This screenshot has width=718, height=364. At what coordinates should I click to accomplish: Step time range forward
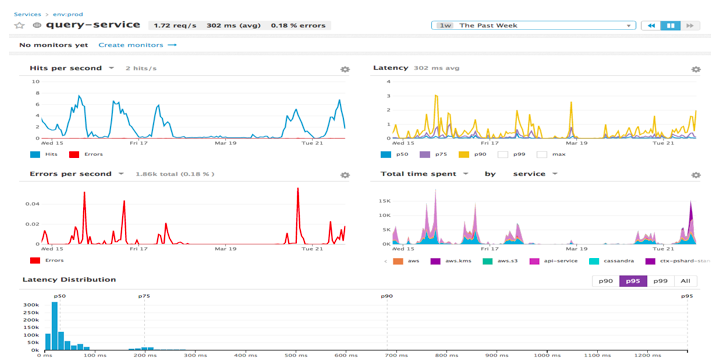click(690, 26)
